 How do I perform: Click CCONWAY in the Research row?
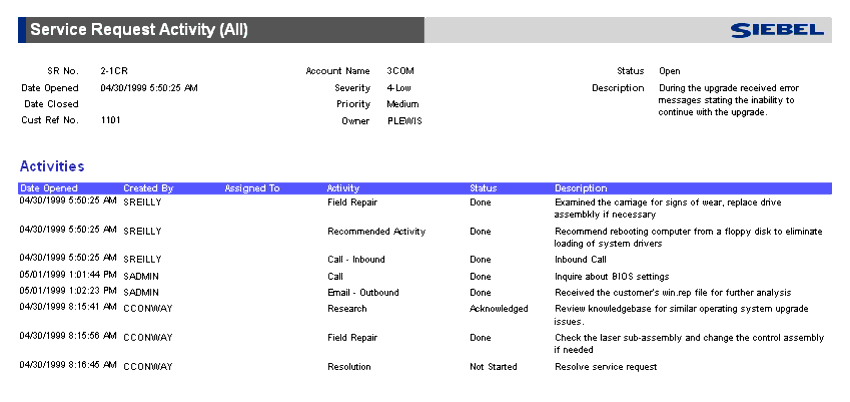point(147,309)
